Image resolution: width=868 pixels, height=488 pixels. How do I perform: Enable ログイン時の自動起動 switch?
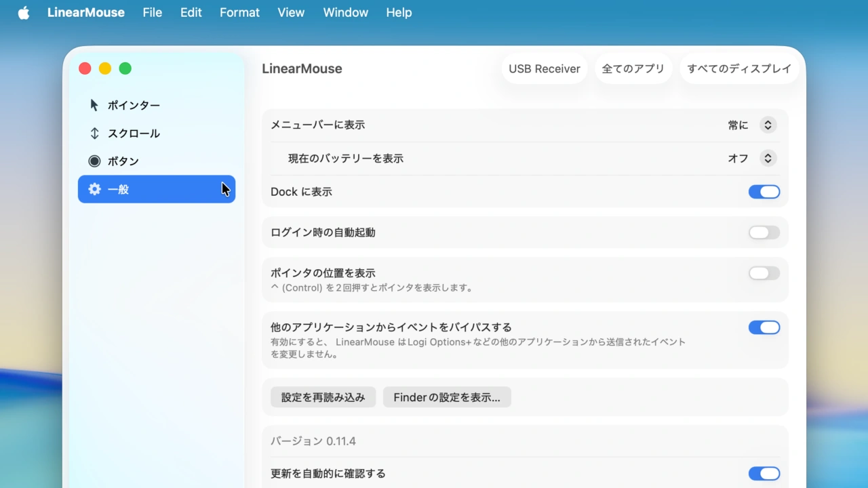tap(764, 232)
